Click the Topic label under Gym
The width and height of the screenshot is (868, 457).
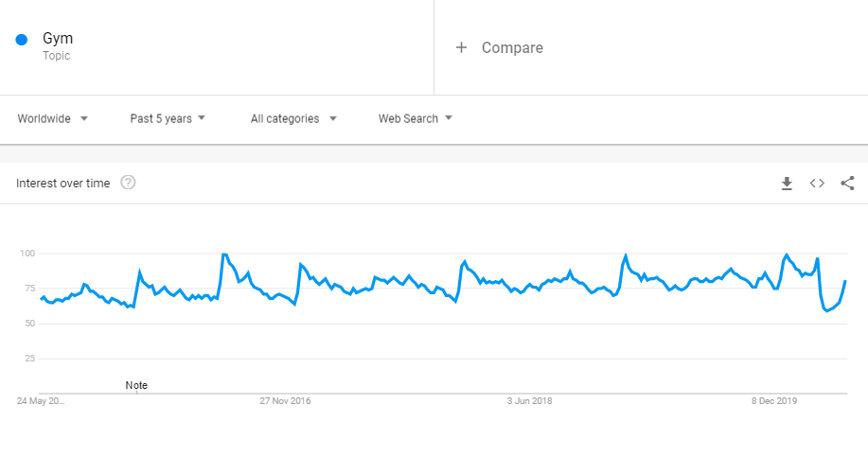coord(56,56)
